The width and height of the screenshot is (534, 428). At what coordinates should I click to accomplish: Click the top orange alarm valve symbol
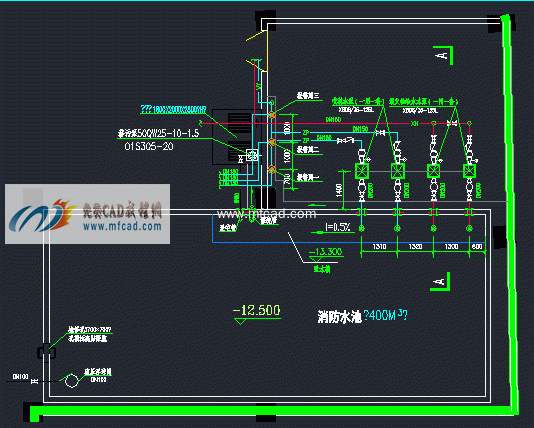pos(271,115)
